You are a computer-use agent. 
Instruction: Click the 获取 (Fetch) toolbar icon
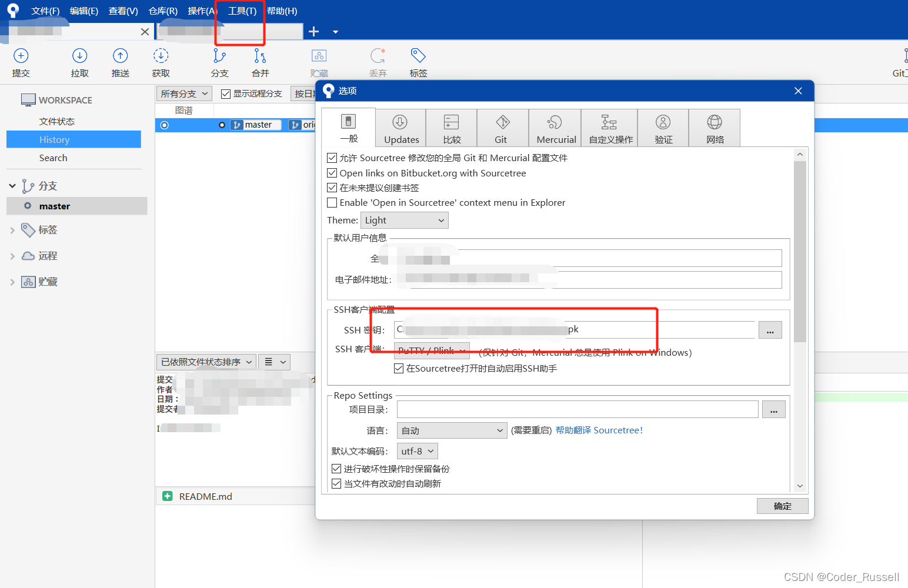[161, 56]
